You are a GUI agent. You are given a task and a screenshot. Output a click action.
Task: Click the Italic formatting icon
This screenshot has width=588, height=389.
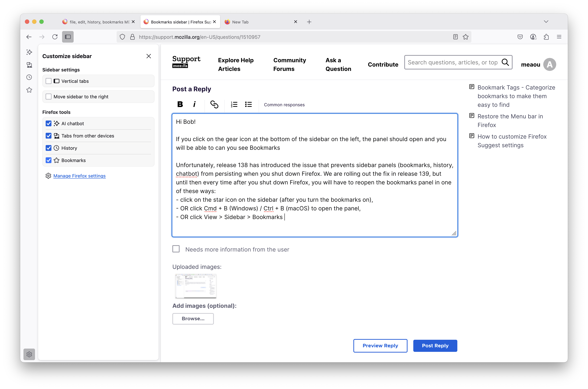pyautogui.click(x=195, y=104)
